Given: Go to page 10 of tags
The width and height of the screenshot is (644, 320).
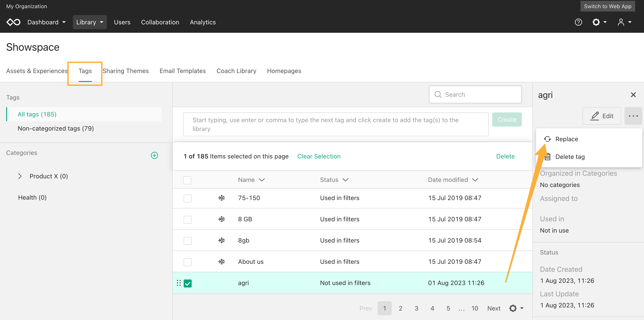Looking at the screenshot, I should [x=475, y=308].
